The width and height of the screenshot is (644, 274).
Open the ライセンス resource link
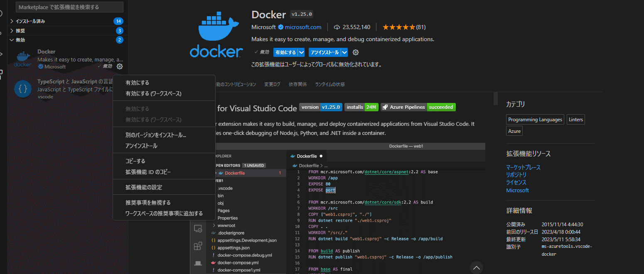516,182
